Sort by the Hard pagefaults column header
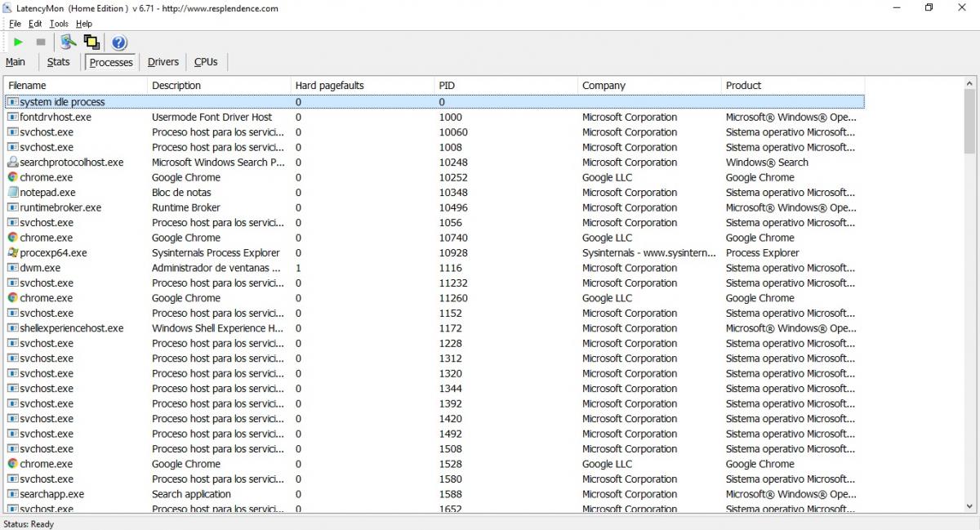Image resolution: width=980 pixels, height=530 pixels. [x=363, y=85]
